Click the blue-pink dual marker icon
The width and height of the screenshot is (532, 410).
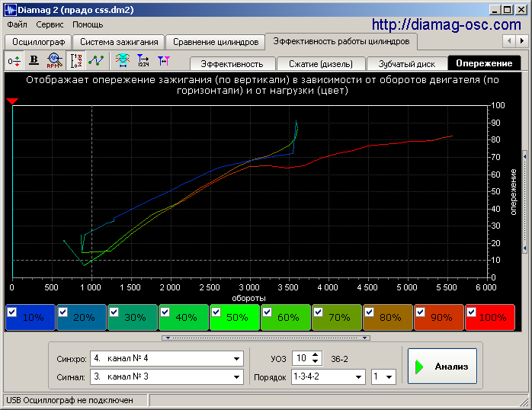(x=164, y=60)
